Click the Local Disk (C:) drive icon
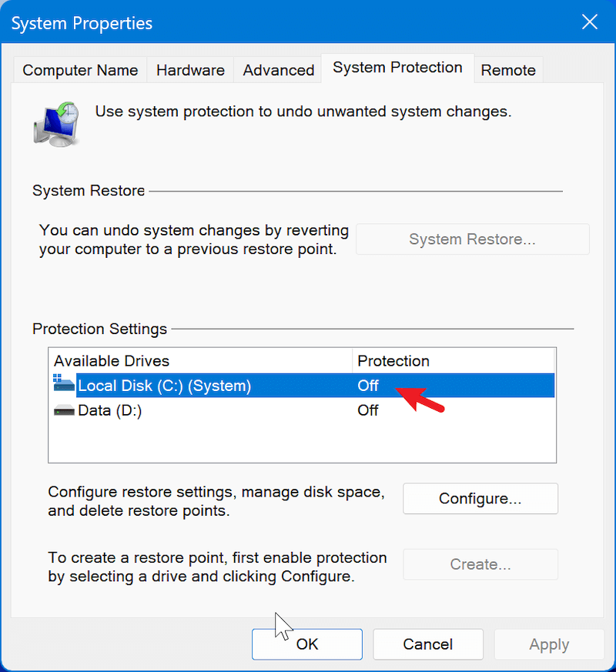 (x=63, y=386)
